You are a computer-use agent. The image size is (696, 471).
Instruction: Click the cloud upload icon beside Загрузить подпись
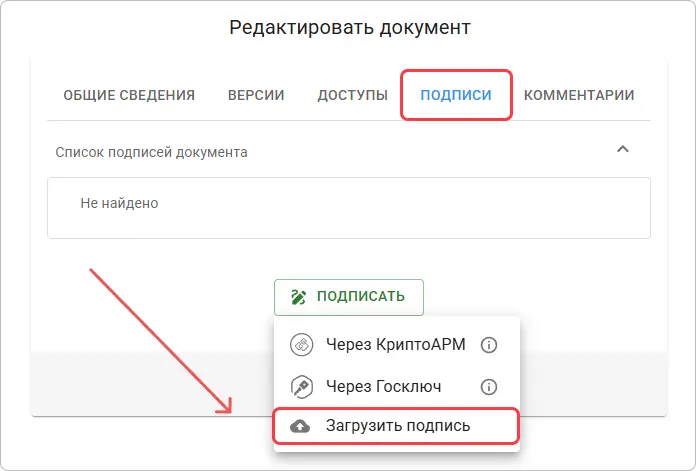[300, 426]
